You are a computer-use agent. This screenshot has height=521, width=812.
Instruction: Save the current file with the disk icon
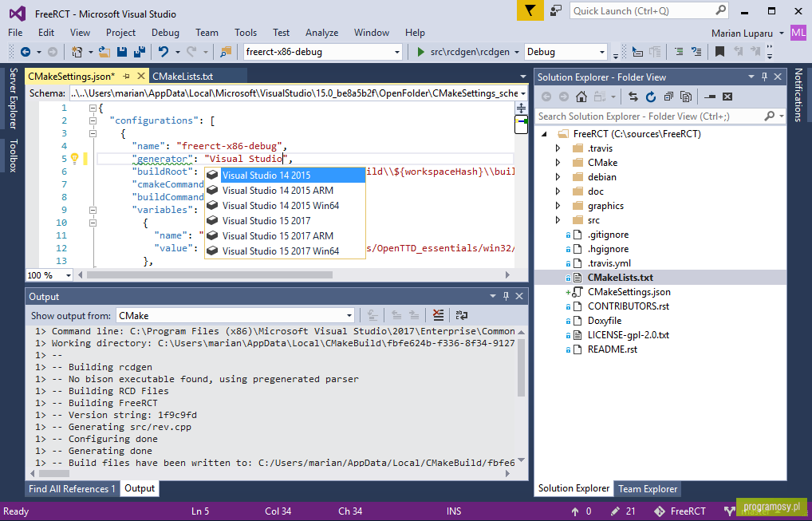point(122,52)
